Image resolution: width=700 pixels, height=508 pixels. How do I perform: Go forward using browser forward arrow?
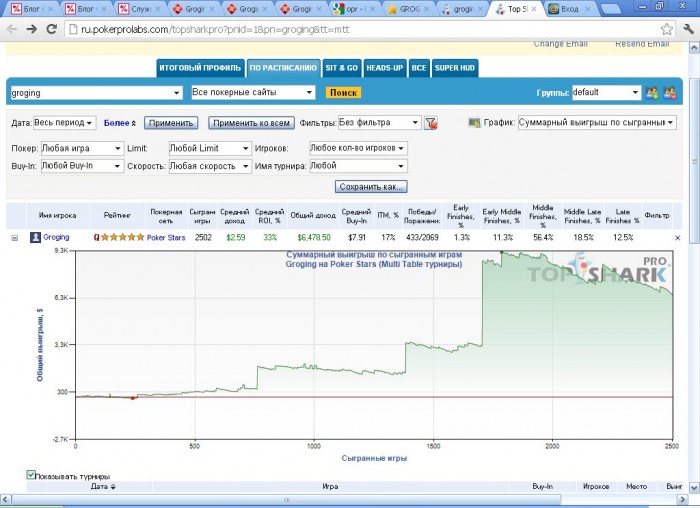pos(32,29)
